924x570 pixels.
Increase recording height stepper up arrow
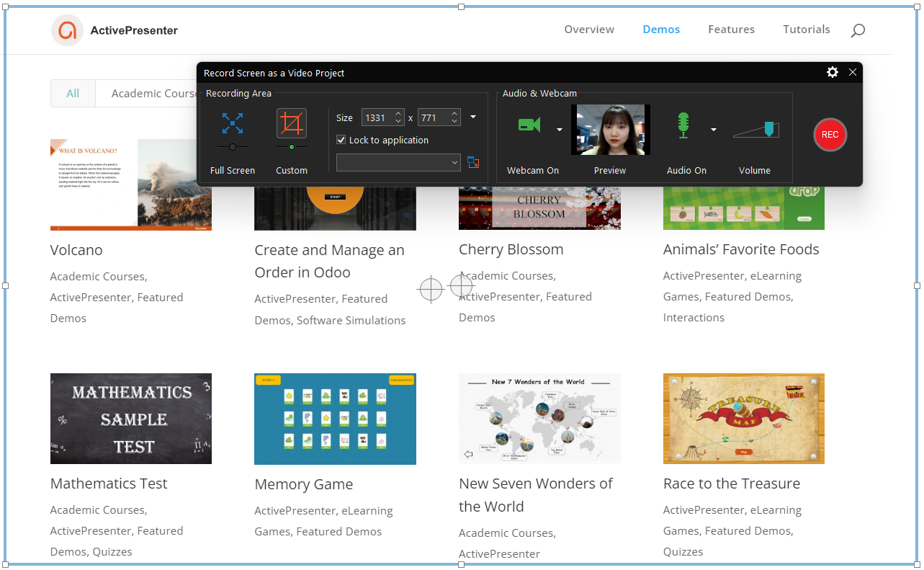point(454,113)
